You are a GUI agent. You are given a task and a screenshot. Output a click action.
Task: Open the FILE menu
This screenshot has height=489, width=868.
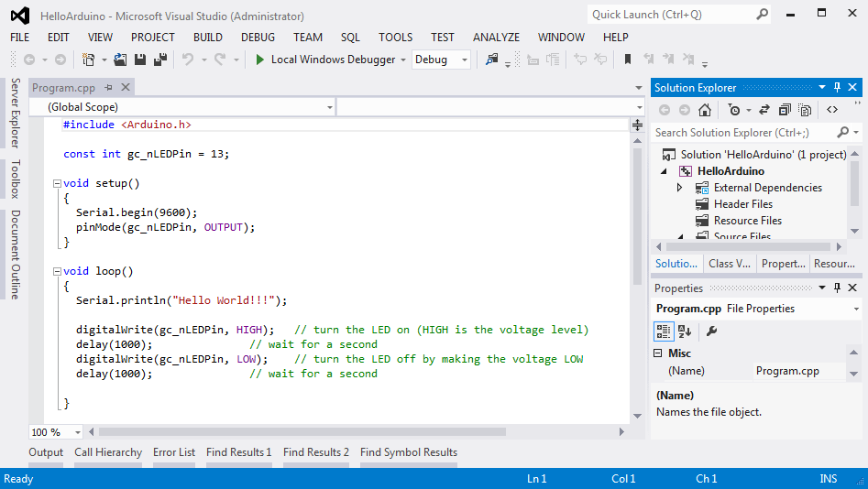click(20, 37)
